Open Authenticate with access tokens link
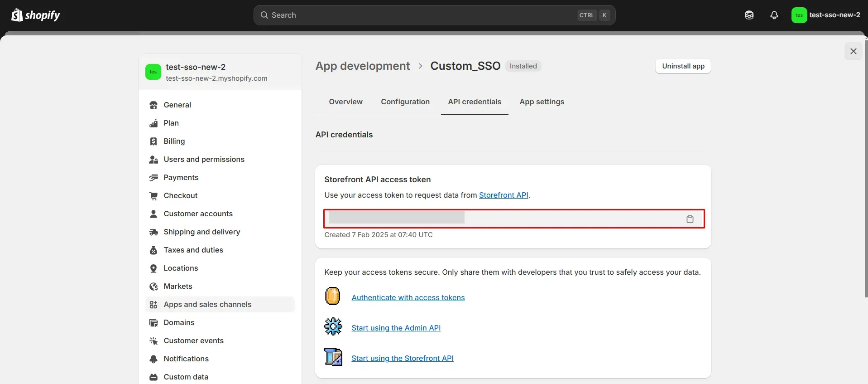This screenshot has width=868, height=384. [408, 298]
